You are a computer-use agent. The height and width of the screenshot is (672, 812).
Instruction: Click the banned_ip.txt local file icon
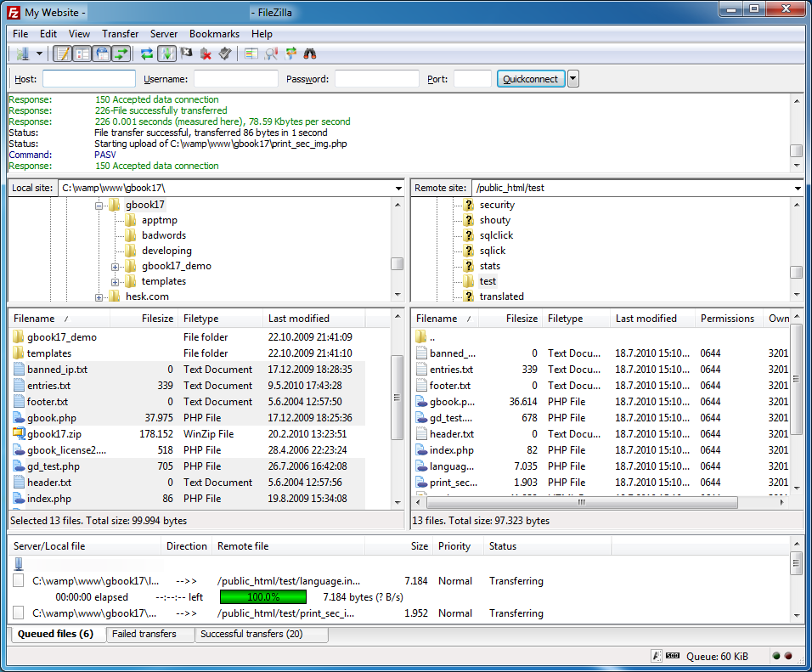pyautogui.click(x=19, y=369)
